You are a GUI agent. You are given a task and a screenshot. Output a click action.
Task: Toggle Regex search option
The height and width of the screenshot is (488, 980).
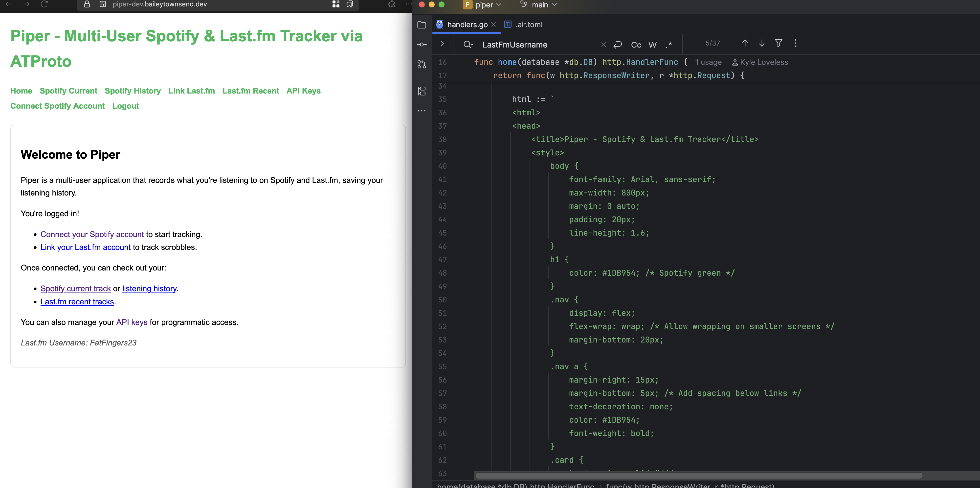669,45
